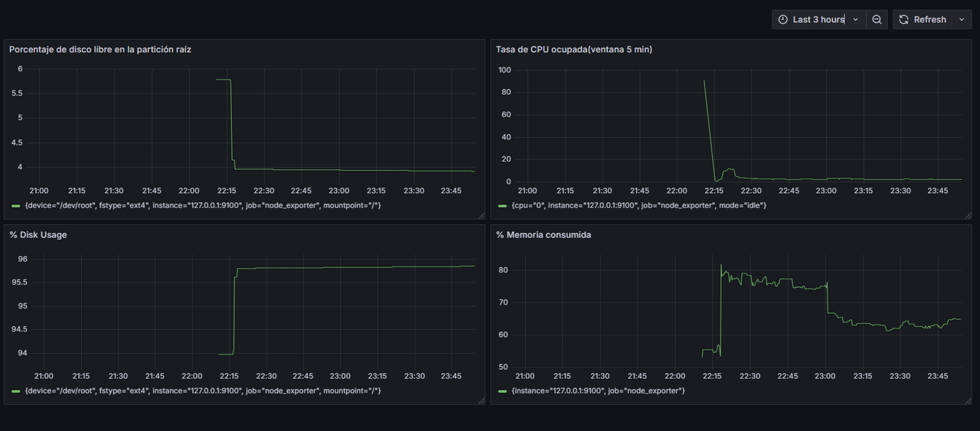The image size is (980, 431).
Task: Click the 23:00 time label in Tasa de CPU panel
Action: [825, 191]
